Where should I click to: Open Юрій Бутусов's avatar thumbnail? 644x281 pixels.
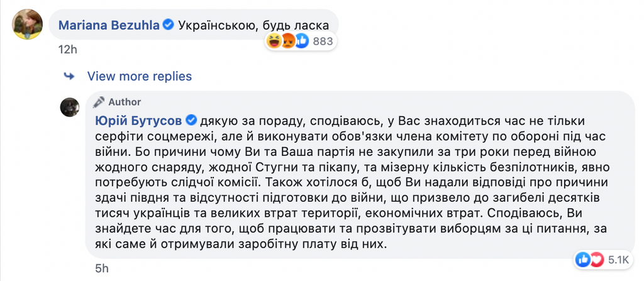69,107
